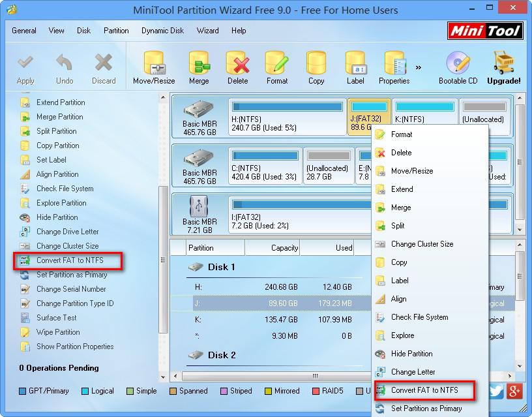Choose Align in the context menu
Image resolution: width=532 pixels, height=417 pixels.
[430, 299]
